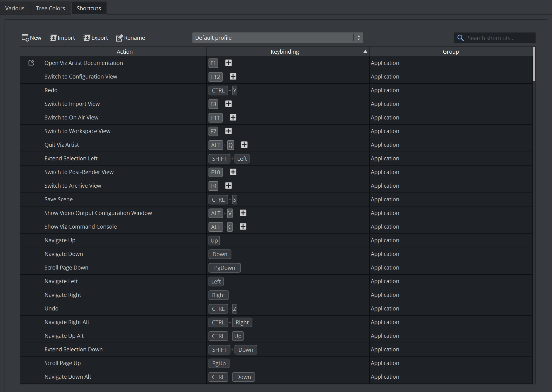Switch to the Various tab
This screenshot has height=392, width=552.
pos(15,8)
